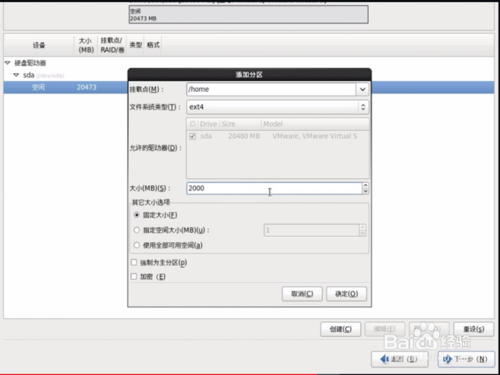This screenshot has width=500, height=375.
Task: Increase size with the up stepper arrow
Action: pos(365,185)
